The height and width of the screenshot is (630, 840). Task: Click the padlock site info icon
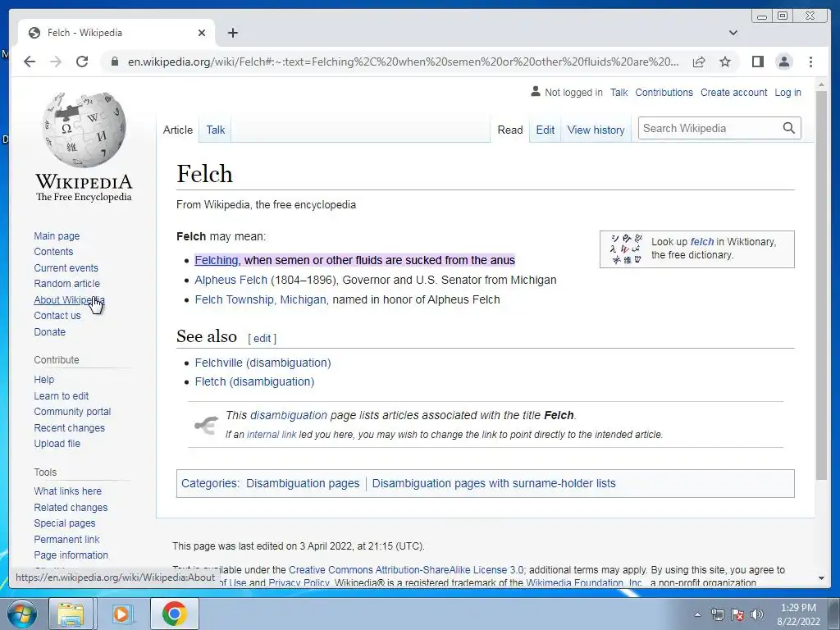click(x=114, y=62)
